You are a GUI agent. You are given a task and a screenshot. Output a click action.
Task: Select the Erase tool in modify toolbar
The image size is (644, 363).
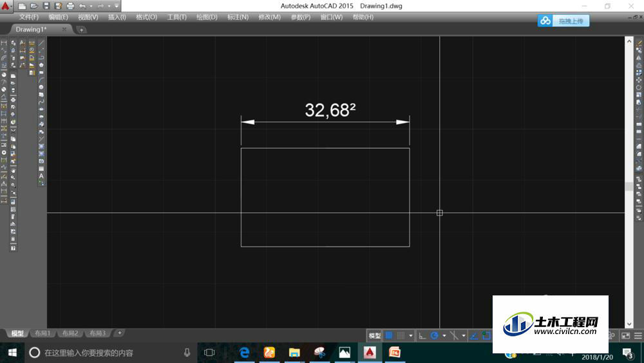point(639,42)
